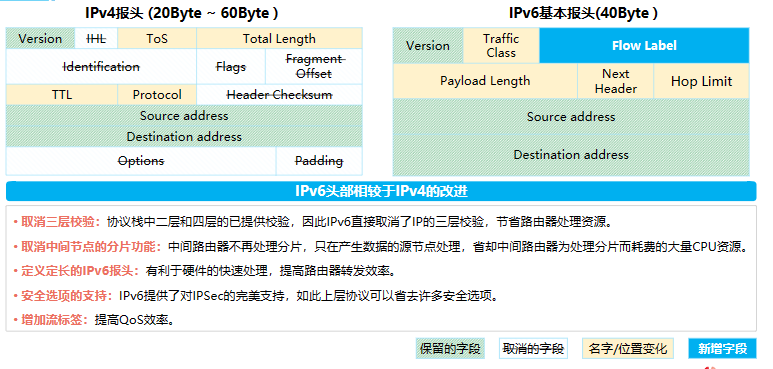Click the blue 新增字段 legend box
The width and height of the screenshot is (773, 369).
point(722,349)
